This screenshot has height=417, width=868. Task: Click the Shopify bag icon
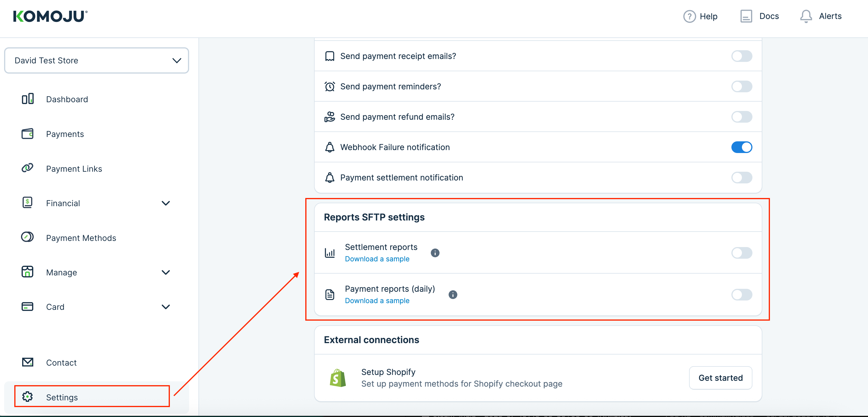tap(338, 378)
